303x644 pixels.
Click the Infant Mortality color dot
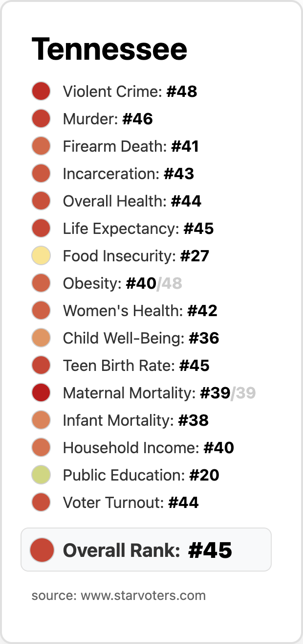point(41,420)
